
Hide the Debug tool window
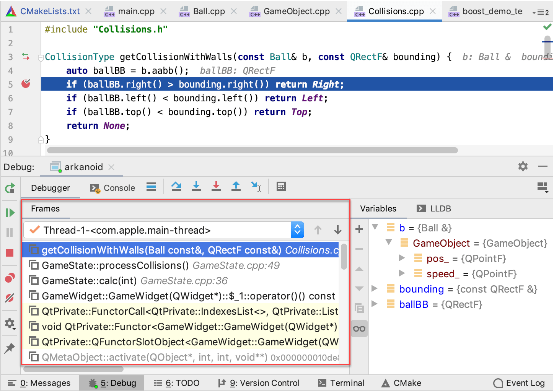click(543, 166)
